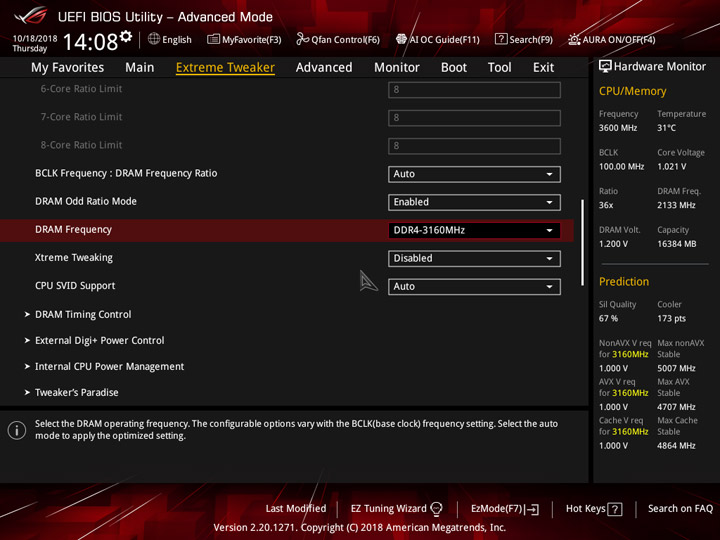Screen dimensions: 720x540
Task: Click the 10/18/2018 date text
Action: pyautogui.click(x=35, y=39)
